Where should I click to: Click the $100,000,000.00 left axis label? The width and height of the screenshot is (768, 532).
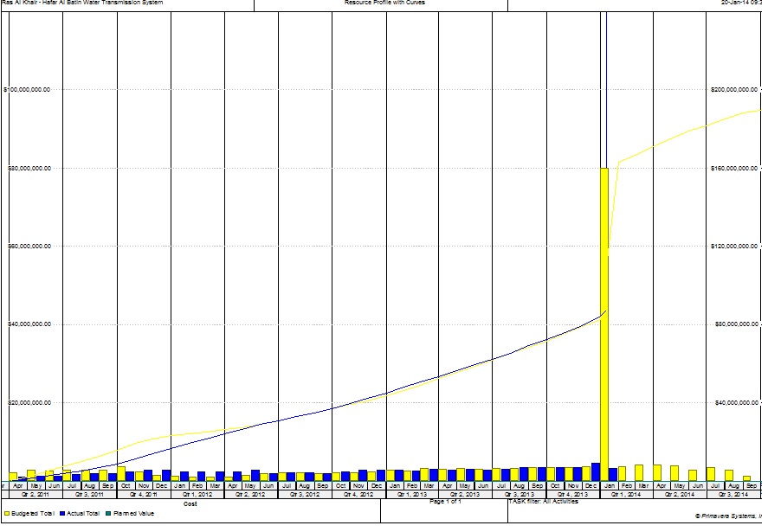[x=27, y=90]
